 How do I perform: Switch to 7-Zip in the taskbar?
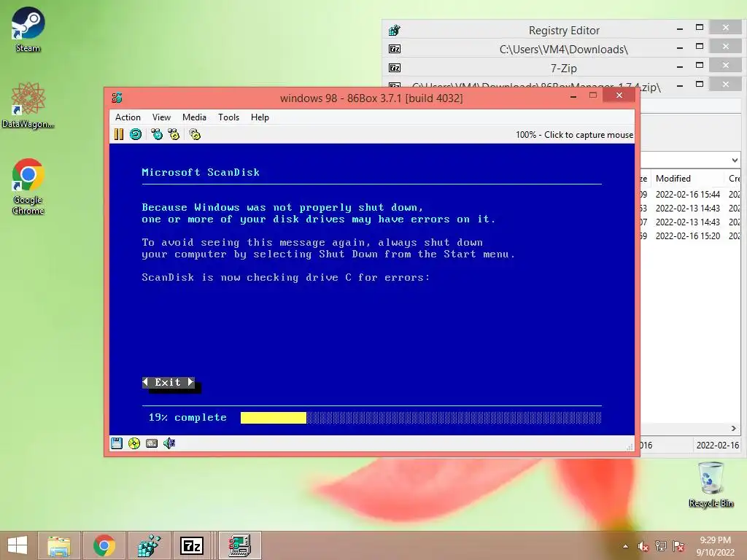point(192,545)
